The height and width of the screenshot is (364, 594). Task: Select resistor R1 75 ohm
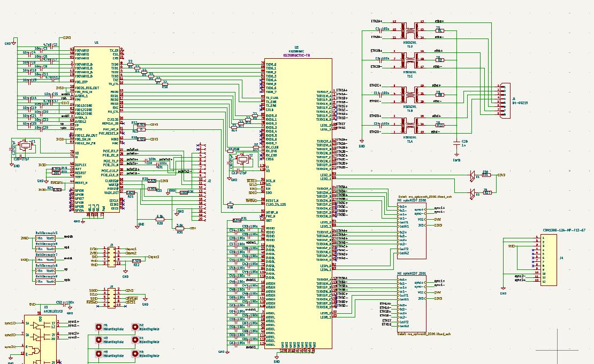click(x=439, y=30)
